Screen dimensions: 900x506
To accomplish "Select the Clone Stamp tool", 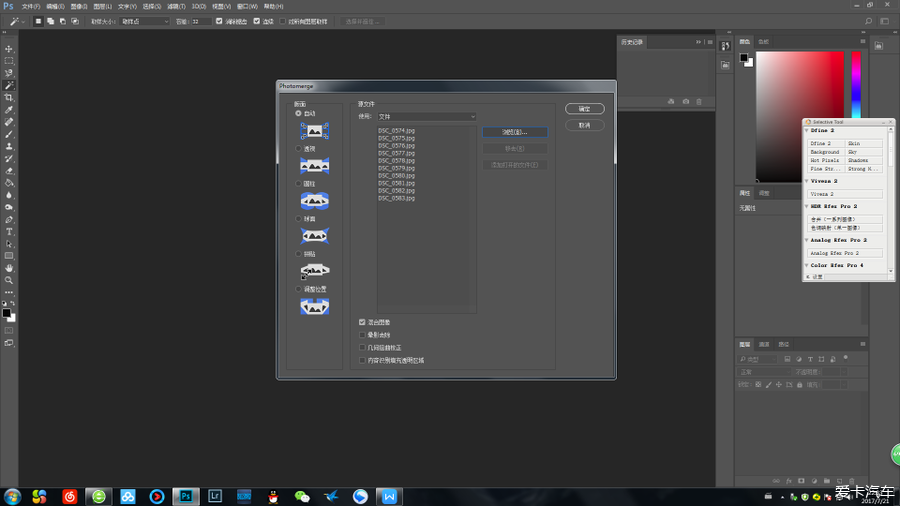I will 9,146.
